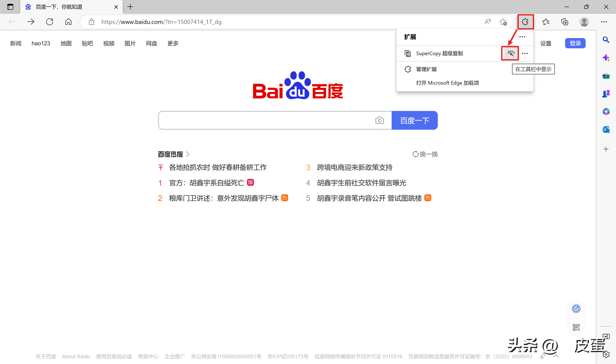Open 企业推广 footer link
This screenshot has width=616, height=364.
[175, 356]
